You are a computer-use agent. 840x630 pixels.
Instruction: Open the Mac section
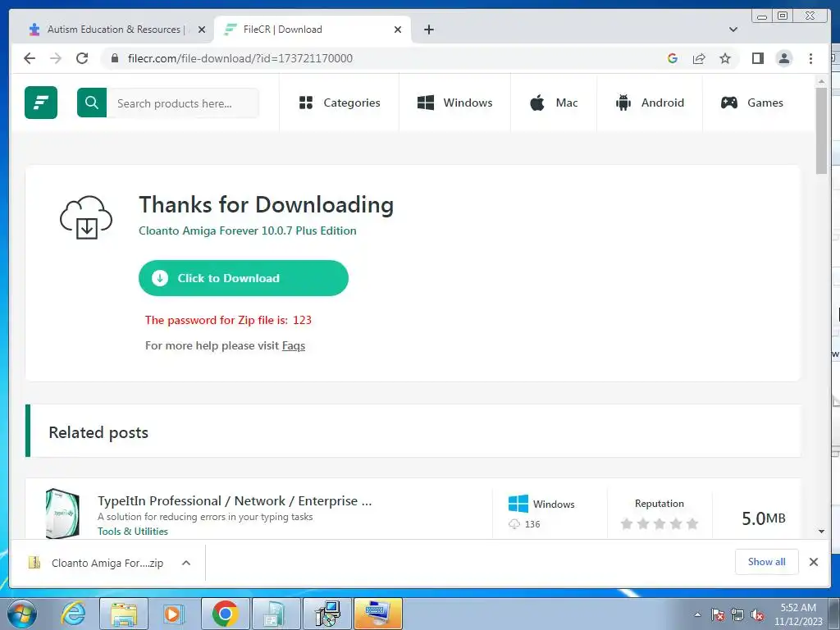[554, 103]
